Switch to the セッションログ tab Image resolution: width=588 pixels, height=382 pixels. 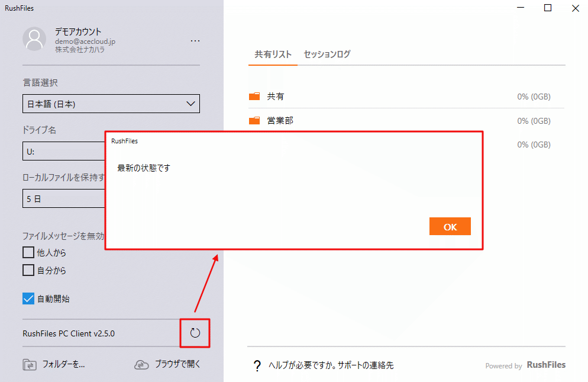327,54
